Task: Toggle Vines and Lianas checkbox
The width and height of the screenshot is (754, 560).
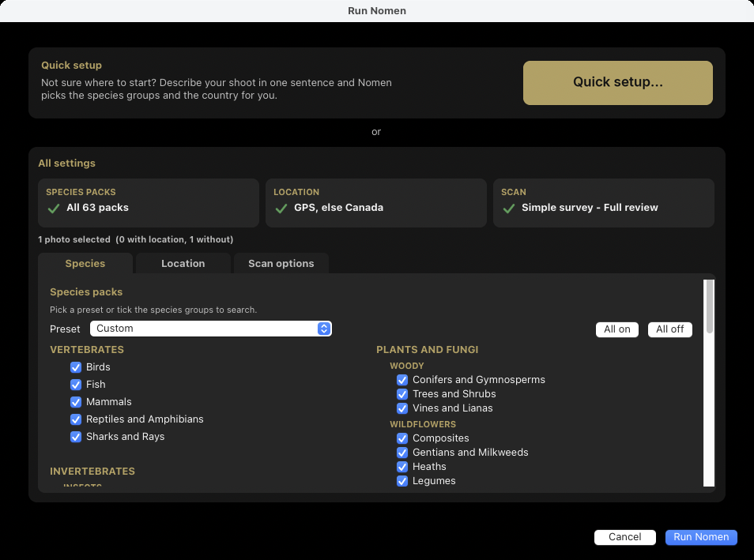Action: point(402,408)
